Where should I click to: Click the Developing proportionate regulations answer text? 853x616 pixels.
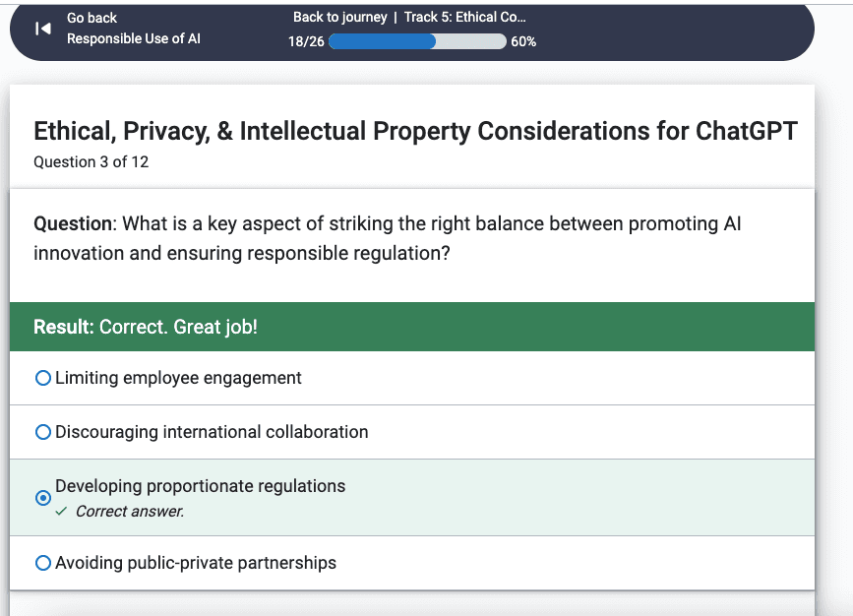point(200,486)
